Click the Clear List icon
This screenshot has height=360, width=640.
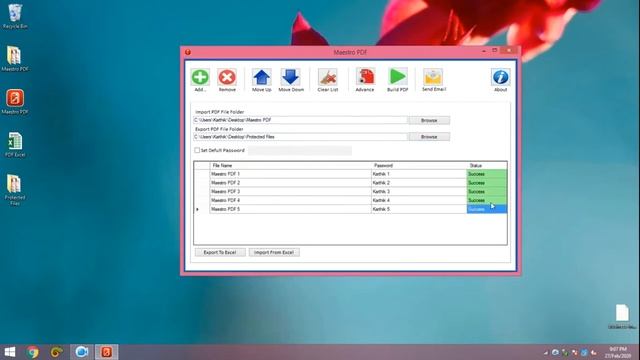coord(328,77)
